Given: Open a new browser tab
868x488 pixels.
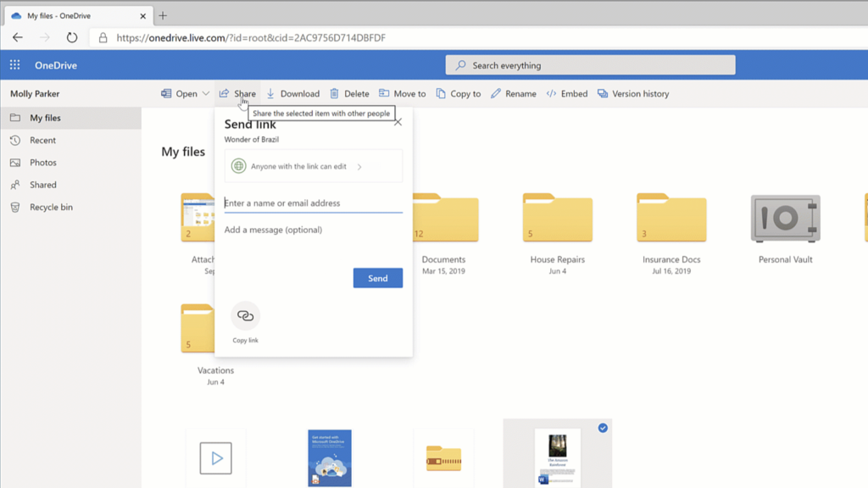Looking at the screenshot, I should [163, 15].
